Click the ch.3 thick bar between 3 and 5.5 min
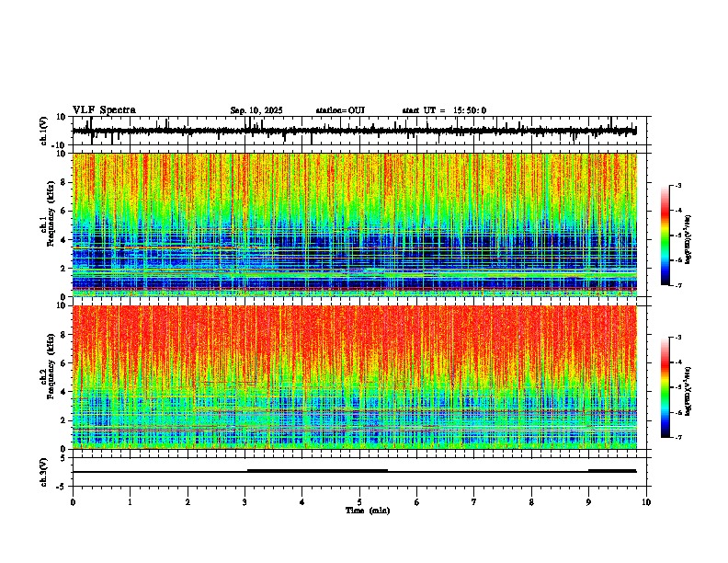This screenshot has width=728, height=563. pyautogui.click(x=317, y=471)
